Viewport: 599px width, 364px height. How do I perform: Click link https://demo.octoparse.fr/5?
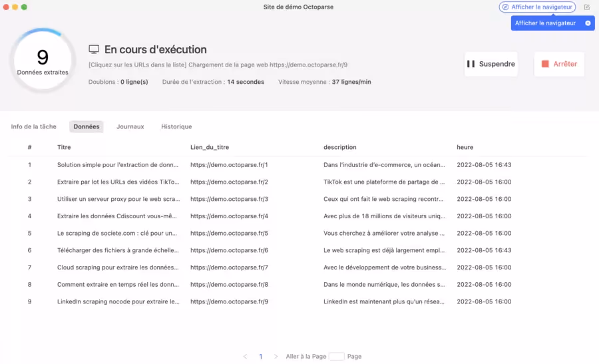[229, 233]
